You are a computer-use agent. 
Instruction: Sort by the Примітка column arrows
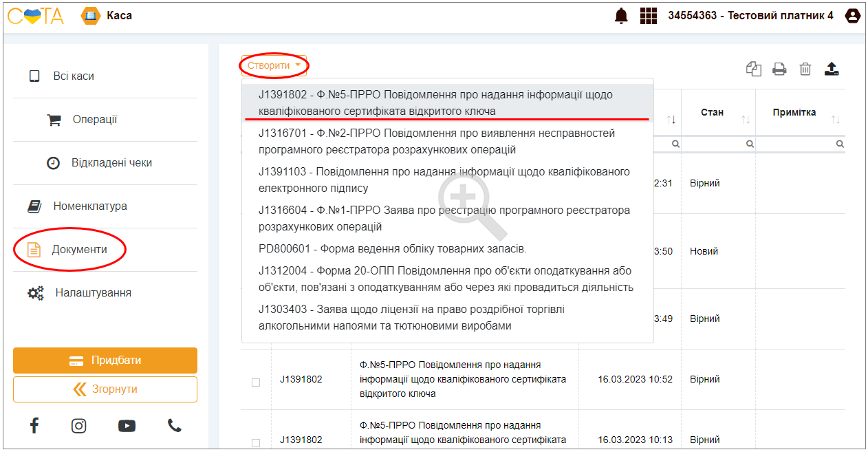(x=836, y=120)
